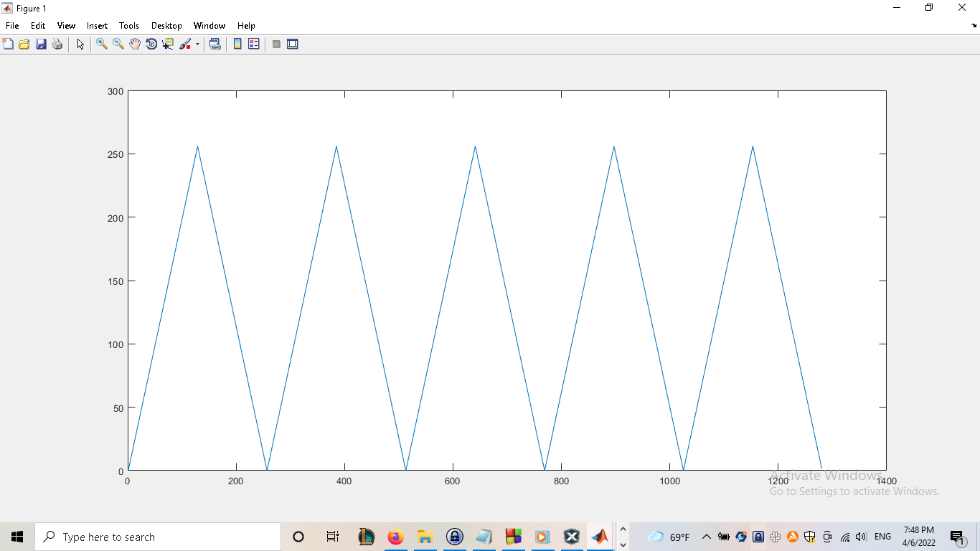Open the Tools menu
This screenshot has height=551, width=980.
coord(129,26)
